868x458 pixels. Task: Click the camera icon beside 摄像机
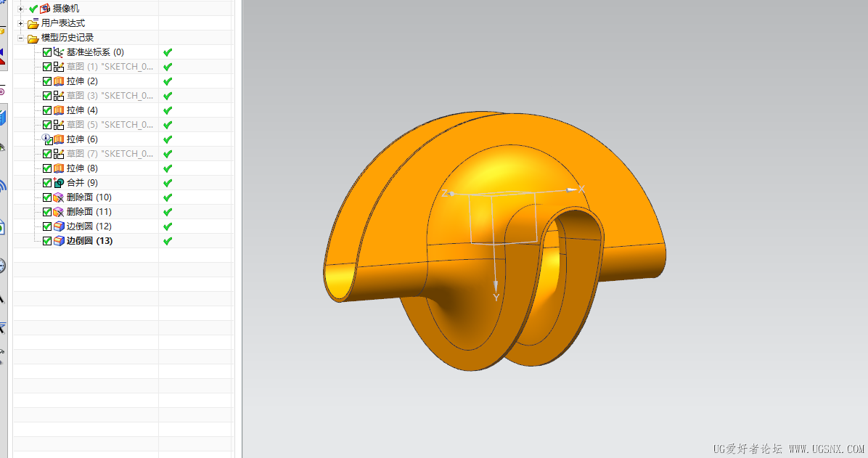point(45,8)
